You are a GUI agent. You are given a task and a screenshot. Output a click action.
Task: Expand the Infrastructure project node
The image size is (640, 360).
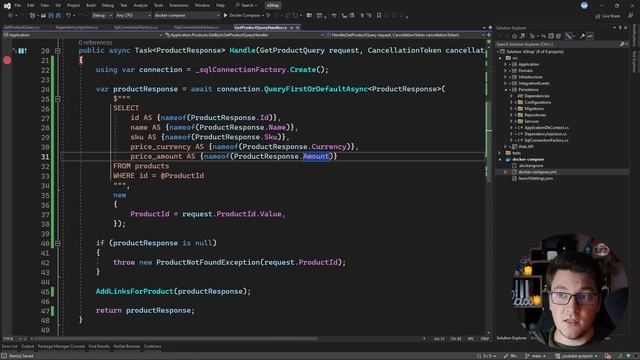pyautogui.click(x=505, y=77)
